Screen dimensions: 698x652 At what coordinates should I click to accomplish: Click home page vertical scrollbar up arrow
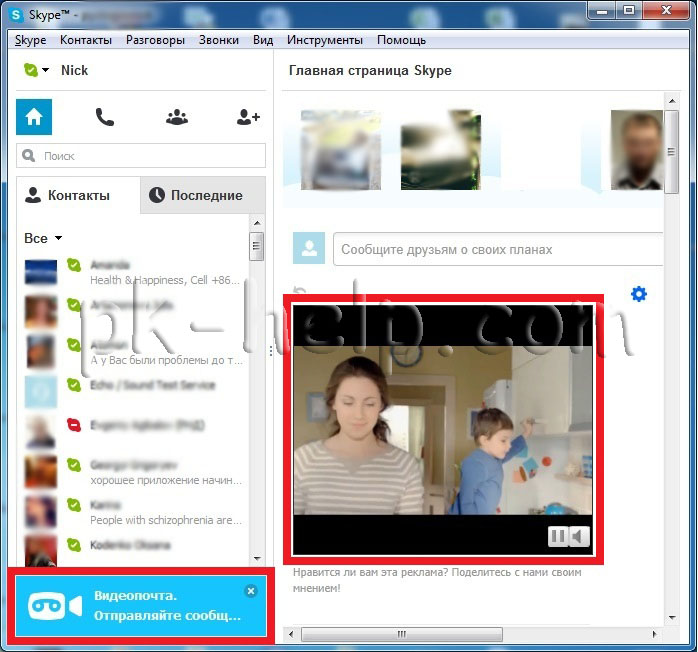672,101
